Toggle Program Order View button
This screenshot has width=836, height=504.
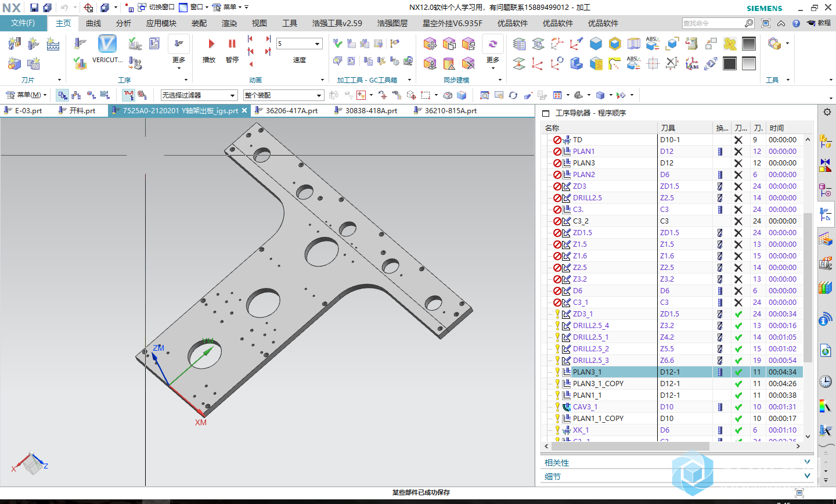[62, 95]
